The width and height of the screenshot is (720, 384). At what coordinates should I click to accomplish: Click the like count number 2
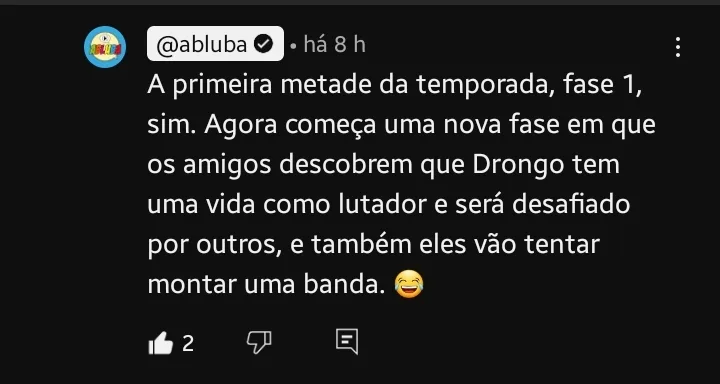(x=188, y=343)
